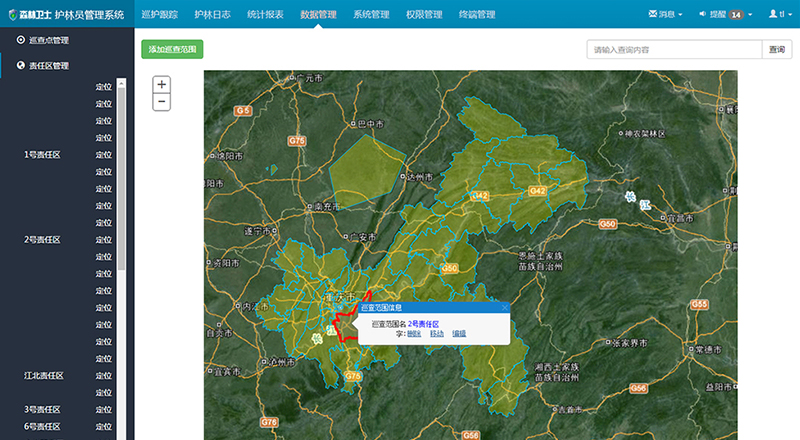
Task: Open the 统计报表 menu tab
Action: [265, 15]
